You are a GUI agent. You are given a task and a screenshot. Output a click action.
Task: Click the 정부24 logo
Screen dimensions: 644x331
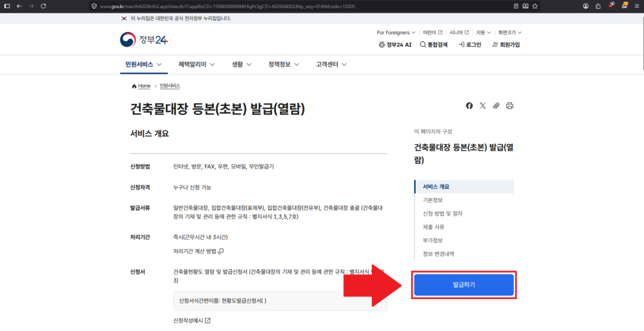144,40
